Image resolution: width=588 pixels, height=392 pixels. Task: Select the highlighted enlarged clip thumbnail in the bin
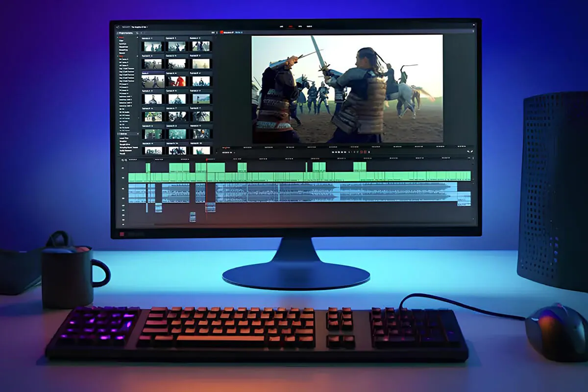point(153,81)
